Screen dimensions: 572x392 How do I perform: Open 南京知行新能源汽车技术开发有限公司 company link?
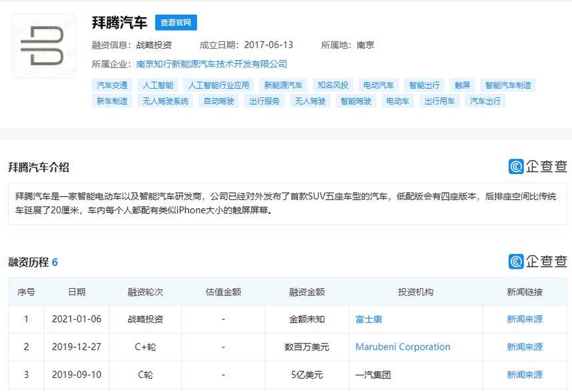[211, 64]
